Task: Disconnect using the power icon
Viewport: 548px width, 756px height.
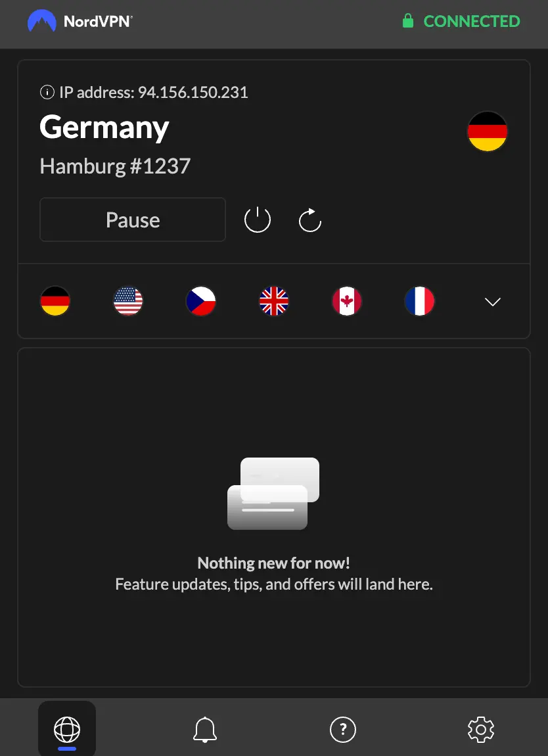Action: [258, 220]
